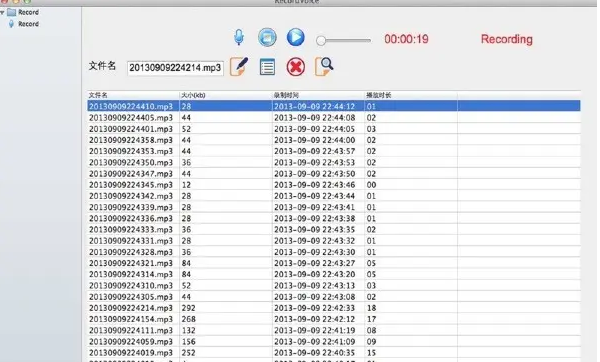Focus the 文件名 file name field
The width and height of the screenshot is (600, 362).
tap(175, 68)
